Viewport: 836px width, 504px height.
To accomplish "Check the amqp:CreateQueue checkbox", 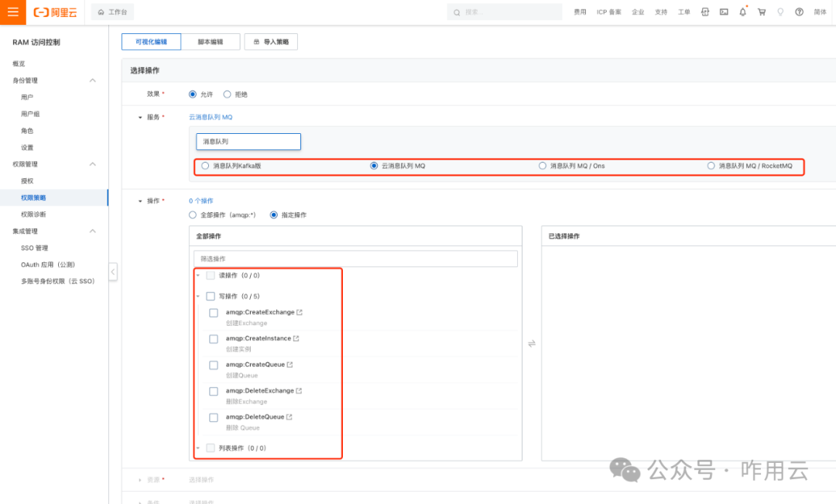I will click(x=214, y=365).
